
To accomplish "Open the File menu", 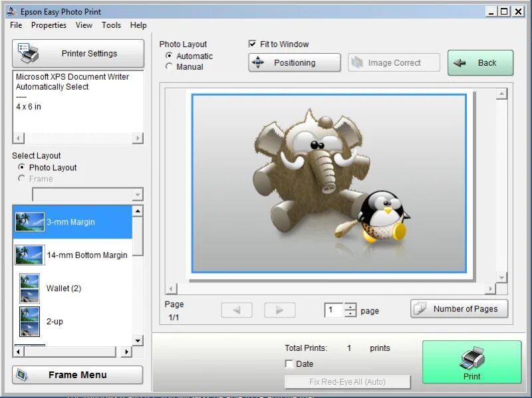I will pos(16,25).
